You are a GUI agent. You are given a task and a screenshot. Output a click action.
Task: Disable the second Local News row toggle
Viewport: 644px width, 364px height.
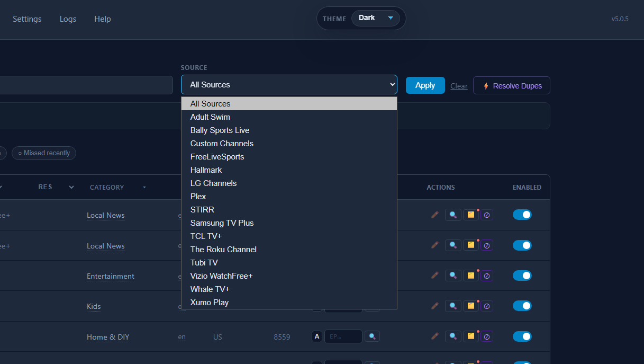(x=522, y=245)
